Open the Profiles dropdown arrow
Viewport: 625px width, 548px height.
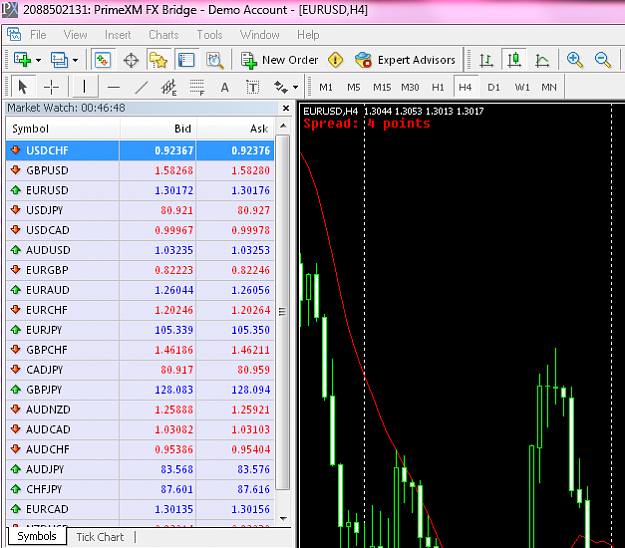[x=75, y=61]
